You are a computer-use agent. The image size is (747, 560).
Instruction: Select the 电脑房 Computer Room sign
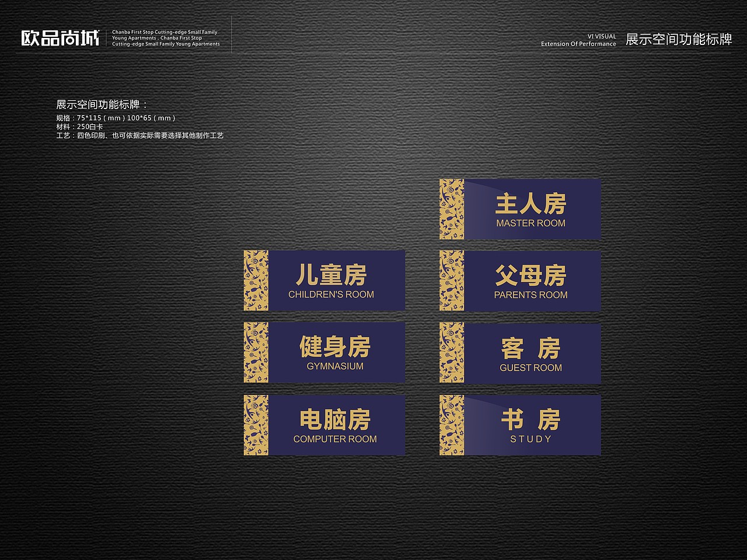tap(324, 425)
